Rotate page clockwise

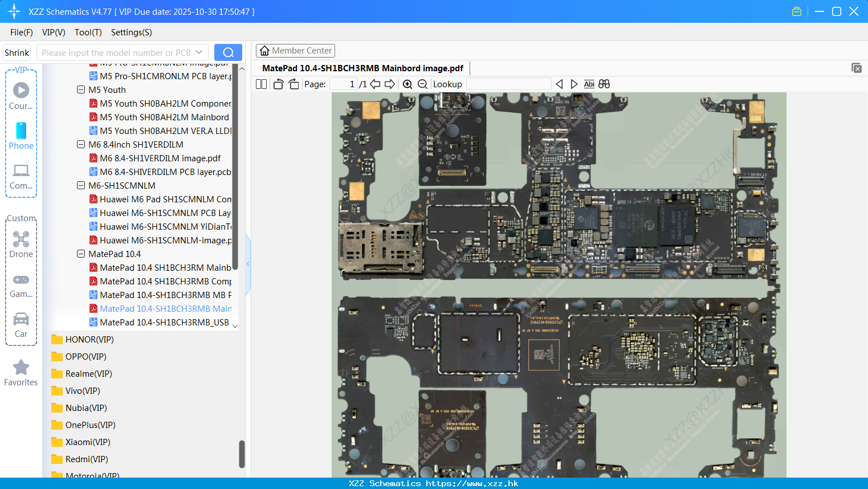coord(294,84)
